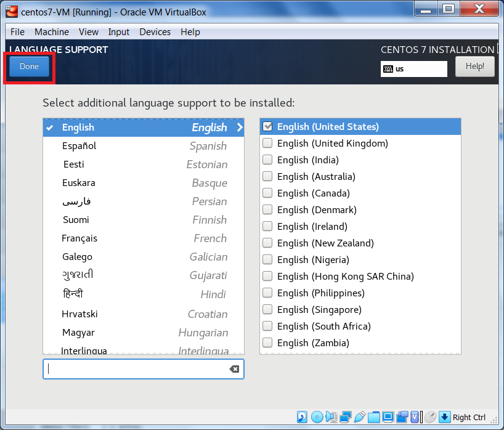Click the Help! button

[x=474, y=67]
